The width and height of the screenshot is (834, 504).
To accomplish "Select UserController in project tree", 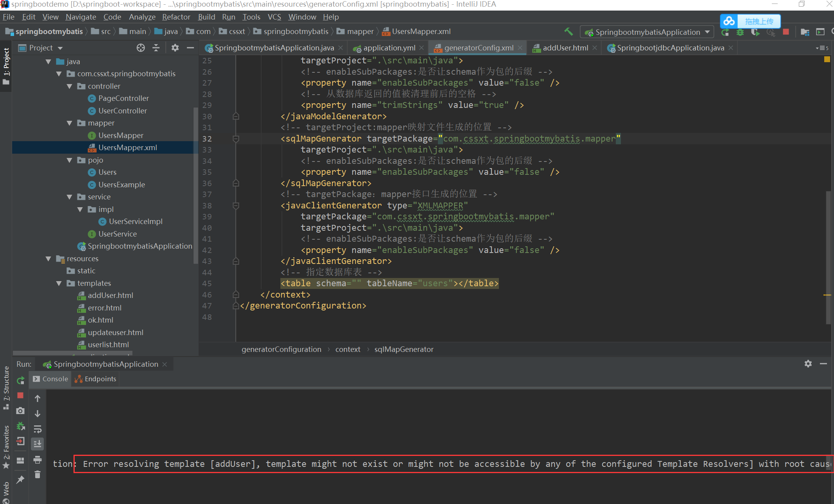I will click(x=122, y=111).
